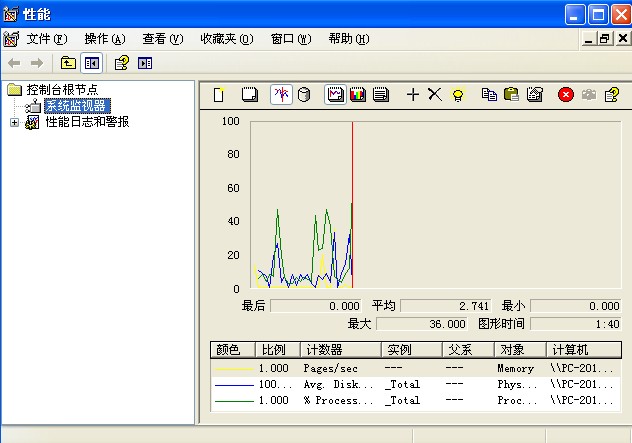Expand the 性能日志和警报 tree node

coord(14,122)
